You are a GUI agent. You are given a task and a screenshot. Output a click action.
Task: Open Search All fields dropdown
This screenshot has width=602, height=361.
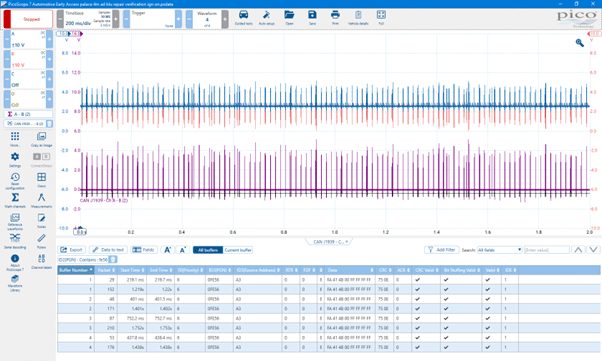pyautogui.click(x=499, y=250)
